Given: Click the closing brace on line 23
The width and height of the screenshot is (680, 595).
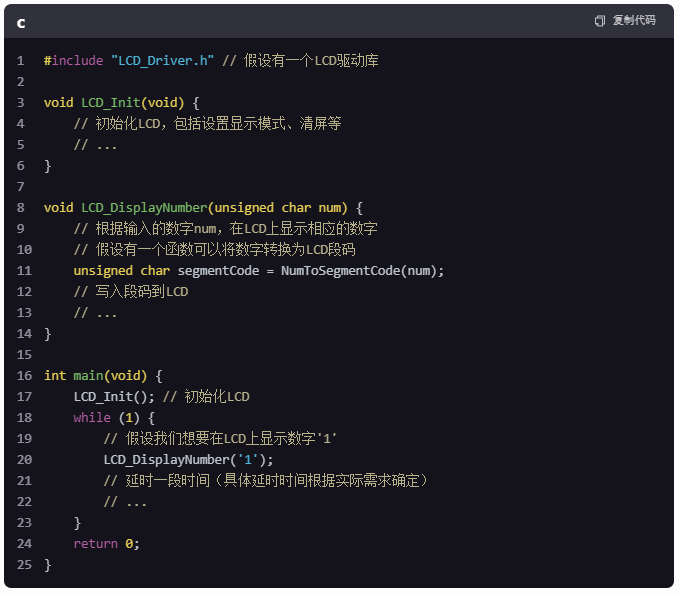Looking at the screenshot, I should [x=77, y=523].
